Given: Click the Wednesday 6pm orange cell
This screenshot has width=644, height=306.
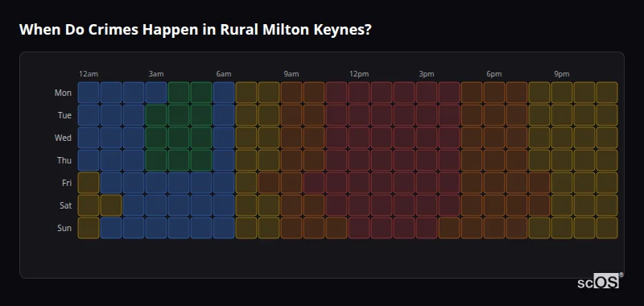Looking at the screenshot, I should (494, 138).
